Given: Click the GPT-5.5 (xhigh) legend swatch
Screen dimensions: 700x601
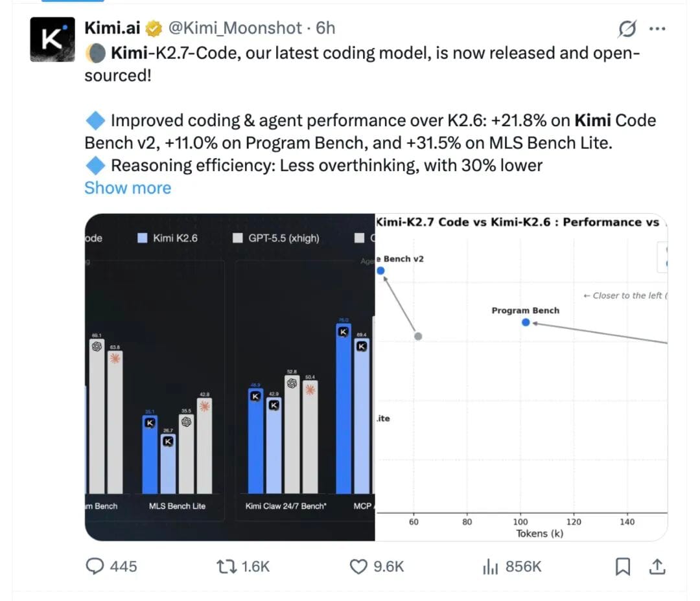Looking at the screenshot, I should 238,238.
